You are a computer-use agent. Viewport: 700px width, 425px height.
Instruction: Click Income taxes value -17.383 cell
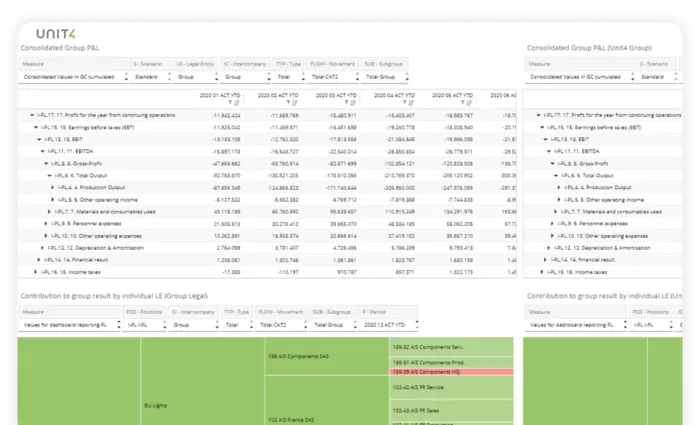pos(232,272)
